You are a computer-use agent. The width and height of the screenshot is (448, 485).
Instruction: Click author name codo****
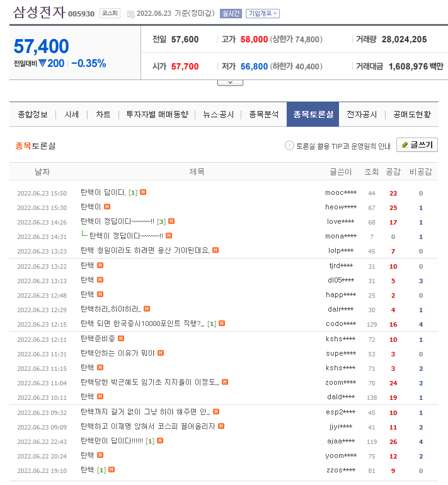click(341, 324)
